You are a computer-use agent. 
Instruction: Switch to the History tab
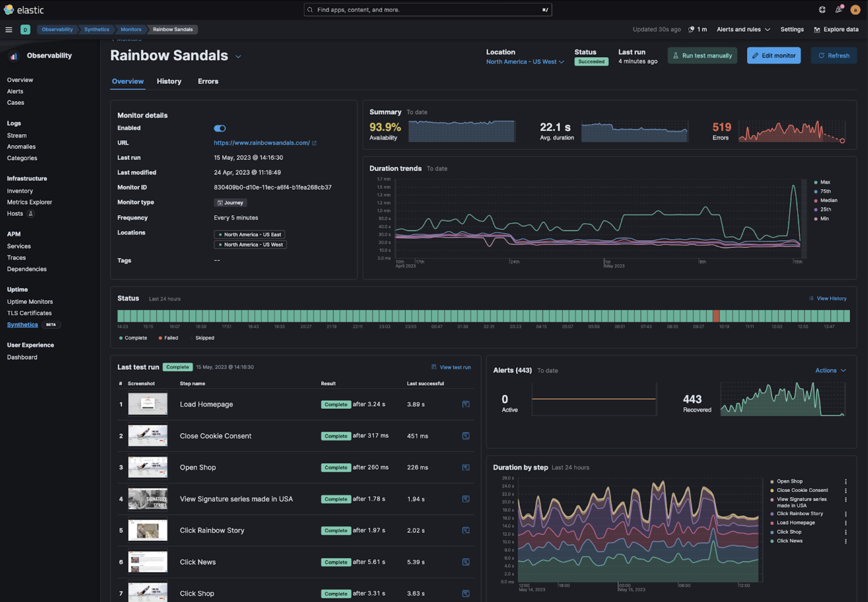coord(169,81)
